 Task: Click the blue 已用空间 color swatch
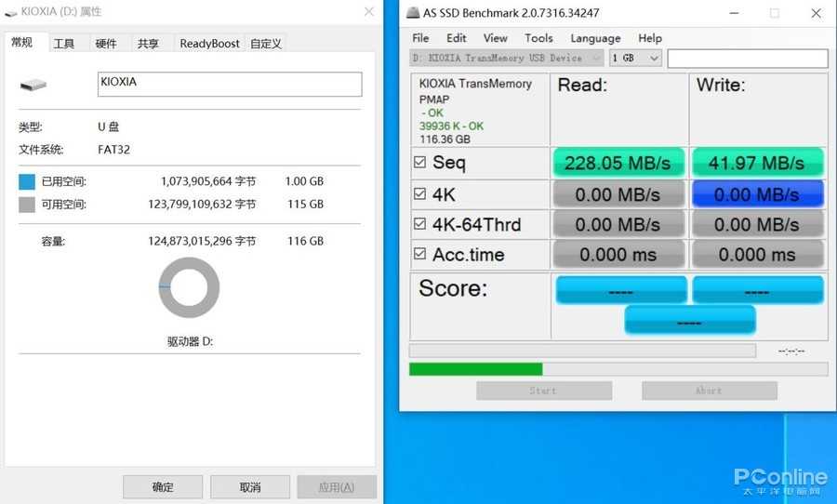[x=27, y=181]
